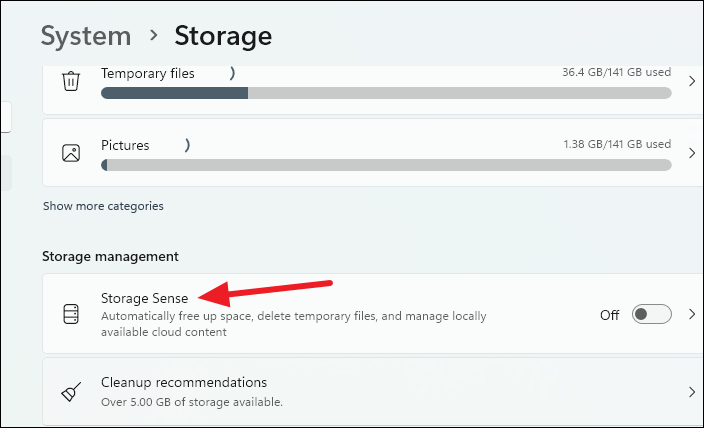Open the Cleanup recommendations label

[184, 382]
